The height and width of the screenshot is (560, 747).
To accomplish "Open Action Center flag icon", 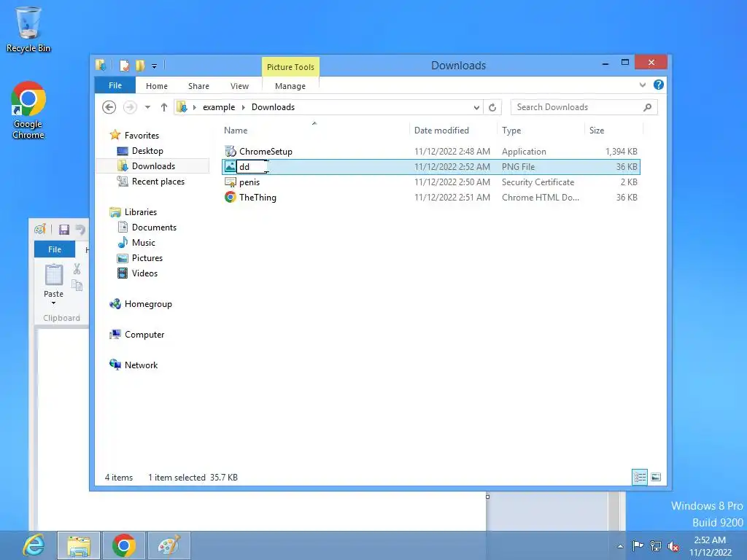I will 638,545.
